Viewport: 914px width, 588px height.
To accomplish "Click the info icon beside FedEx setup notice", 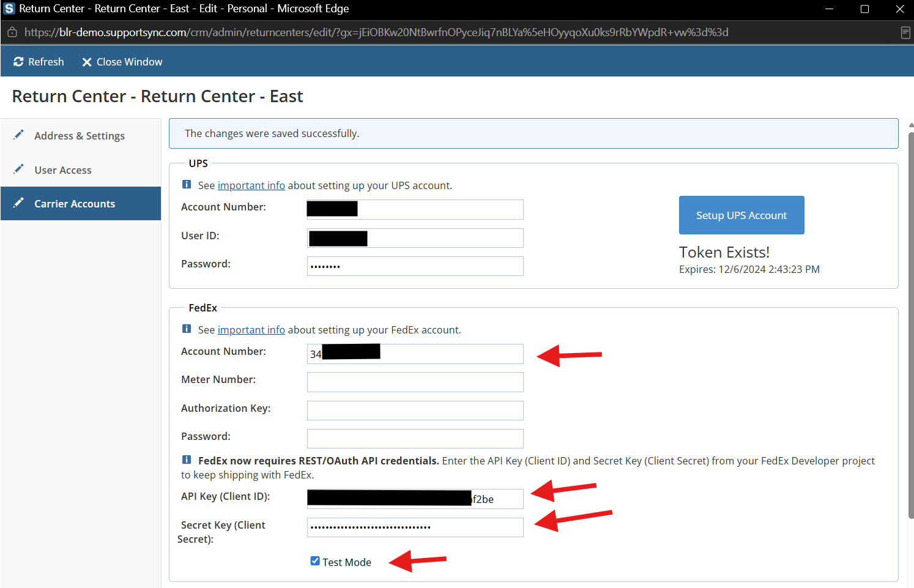I will [x=187, y=329].
